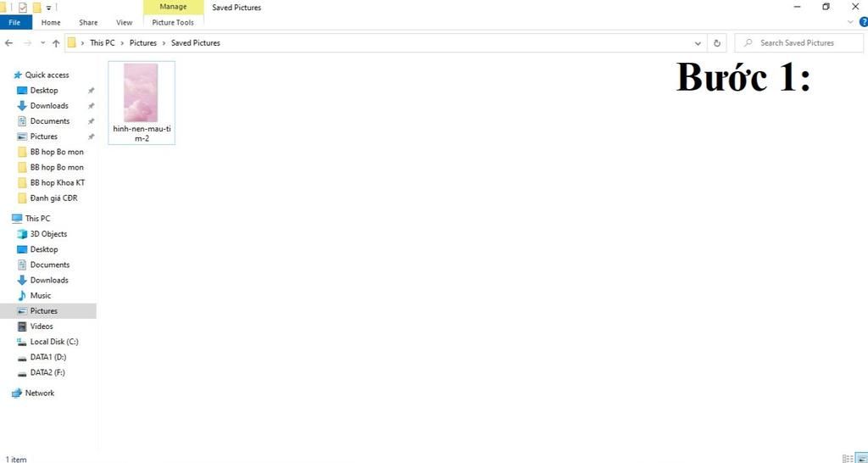Open recent locations dropdown arrow

[42, 42]
